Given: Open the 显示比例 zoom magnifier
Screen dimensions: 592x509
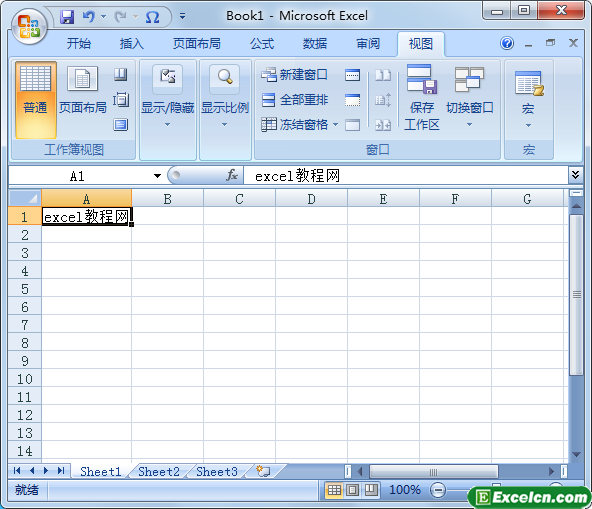Looking at the screenshot, I should pyautogui.click(x=225, y=77).
